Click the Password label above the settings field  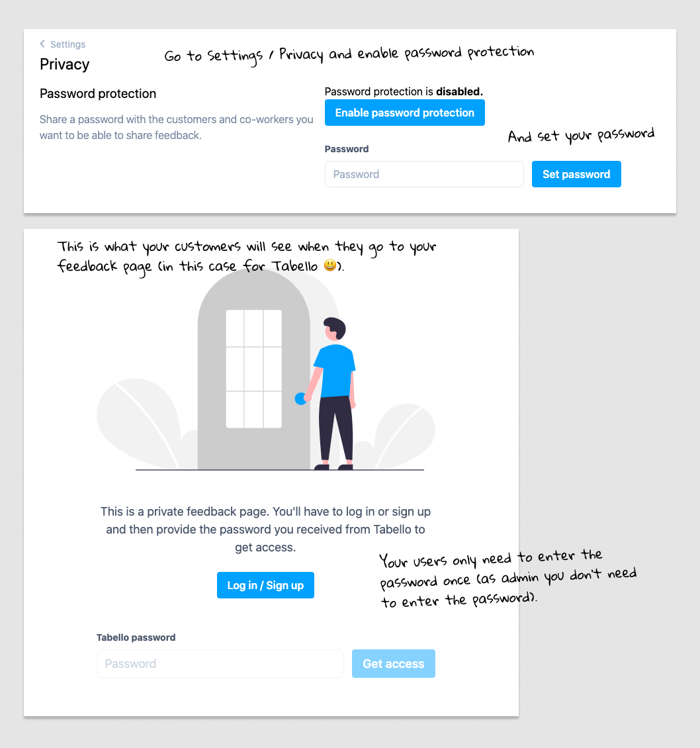point(347,150)
